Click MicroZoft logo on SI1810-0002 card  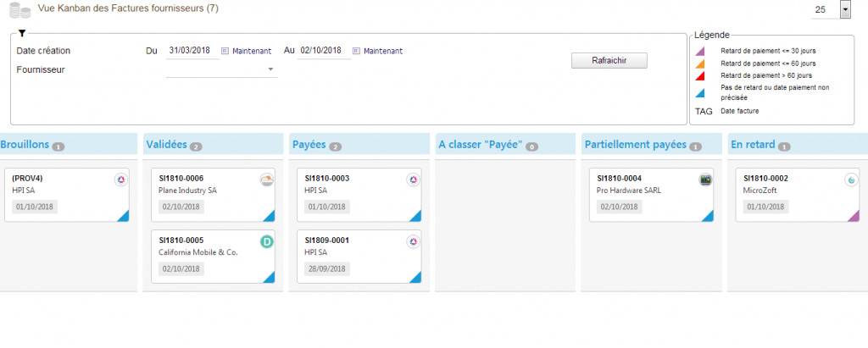[851, 180]
